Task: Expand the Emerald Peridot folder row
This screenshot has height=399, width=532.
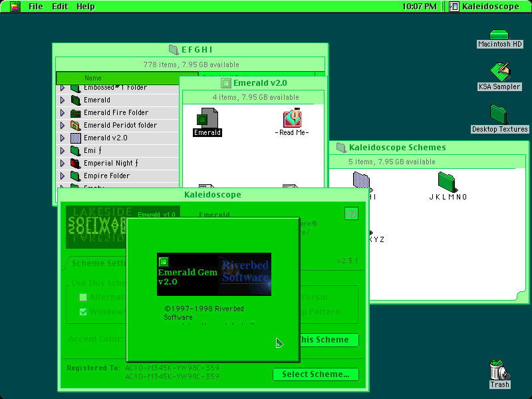Action: point(63,125)
